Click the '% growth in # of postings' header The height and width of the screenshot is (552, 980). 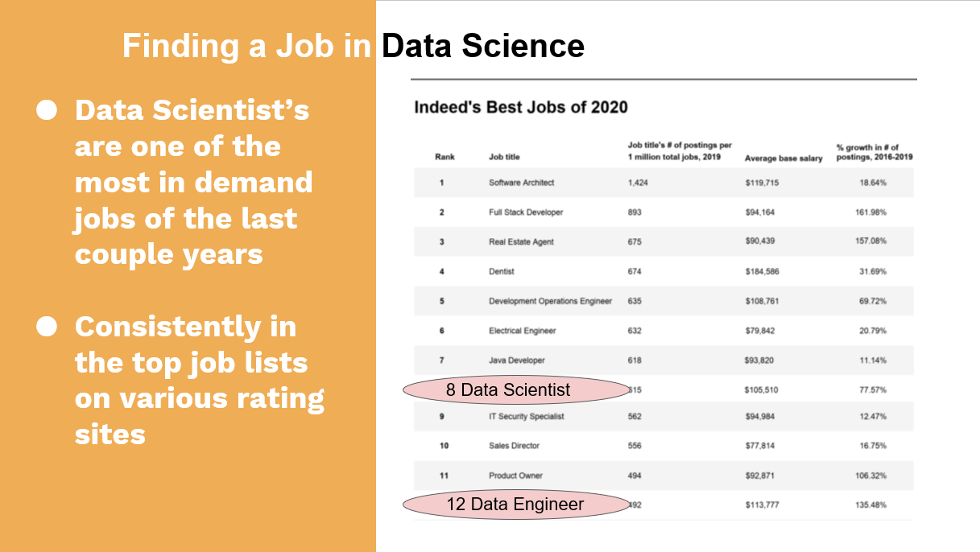point(874,152)
